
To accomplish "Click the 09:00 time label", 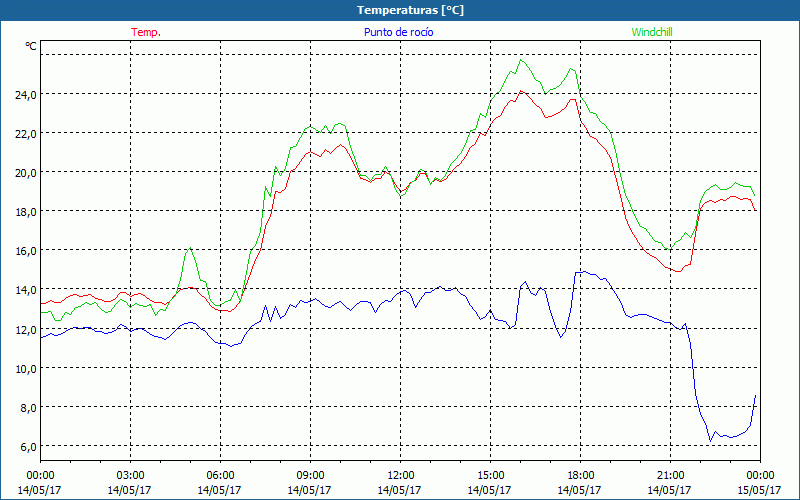I will 310,476.
